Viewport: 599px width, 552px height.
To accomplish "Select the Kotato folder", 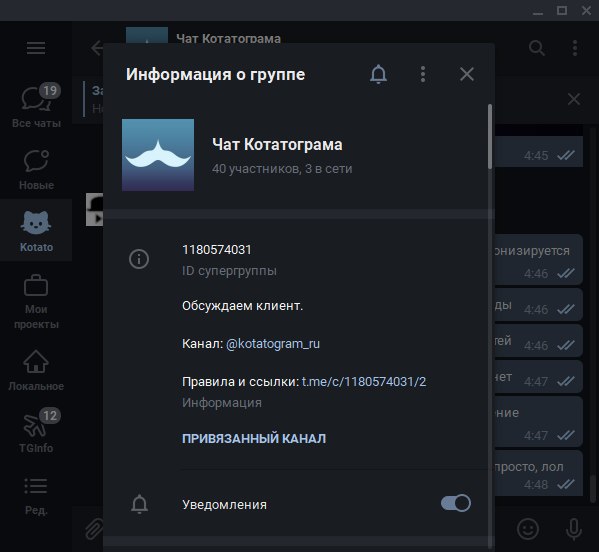I will tap(36, 230).
